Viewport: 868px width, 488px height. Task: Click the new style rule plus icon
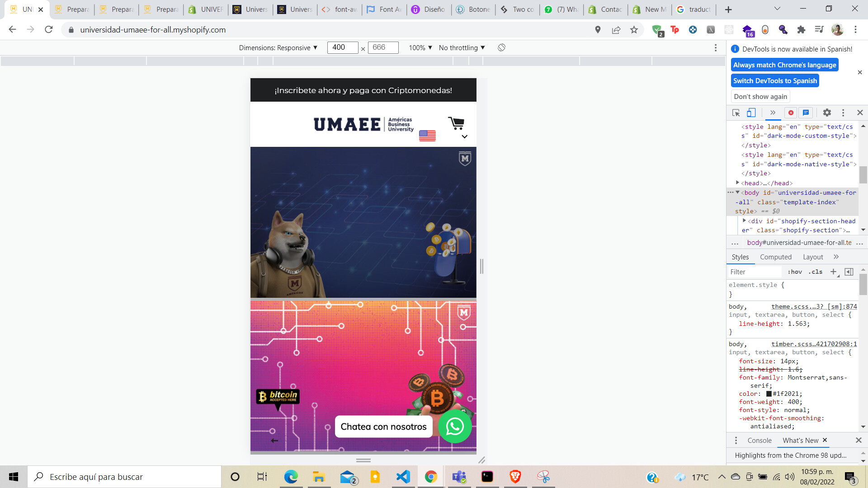(833, 272)
